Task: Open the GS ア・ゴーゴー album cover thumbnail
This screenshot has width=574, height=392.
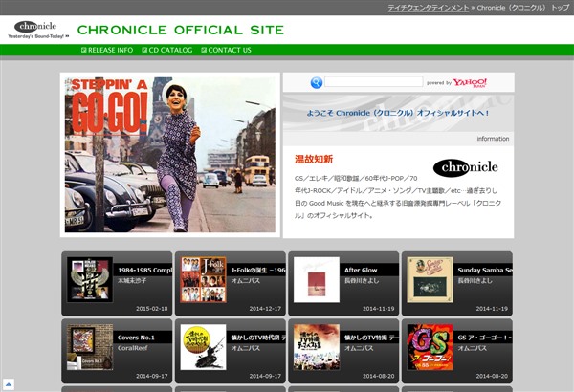Action: [x=430, y=347]
